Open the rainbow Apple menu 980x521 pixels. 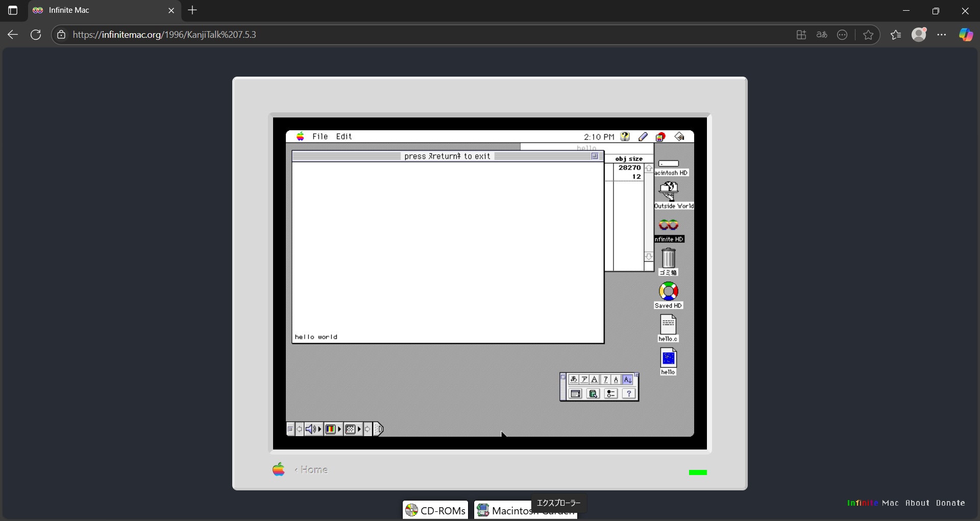(301, 136)
